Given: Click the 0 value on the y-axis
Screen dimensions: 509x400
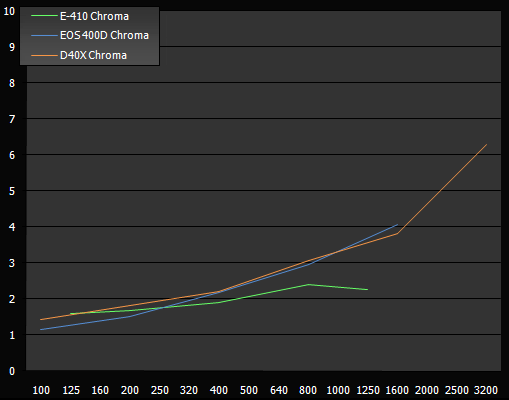Looking at the screenshot, I should pos(12,371).
